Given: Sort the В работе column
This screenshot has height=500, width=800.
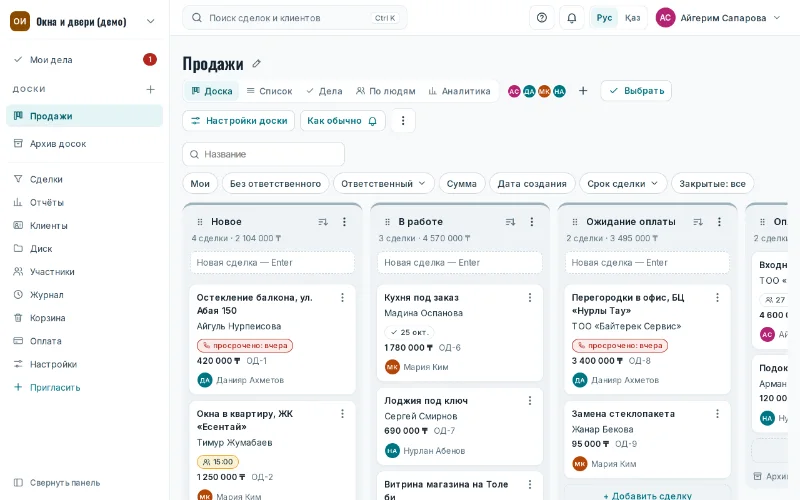Looking at the screenshot, I should tap(510, 222).
